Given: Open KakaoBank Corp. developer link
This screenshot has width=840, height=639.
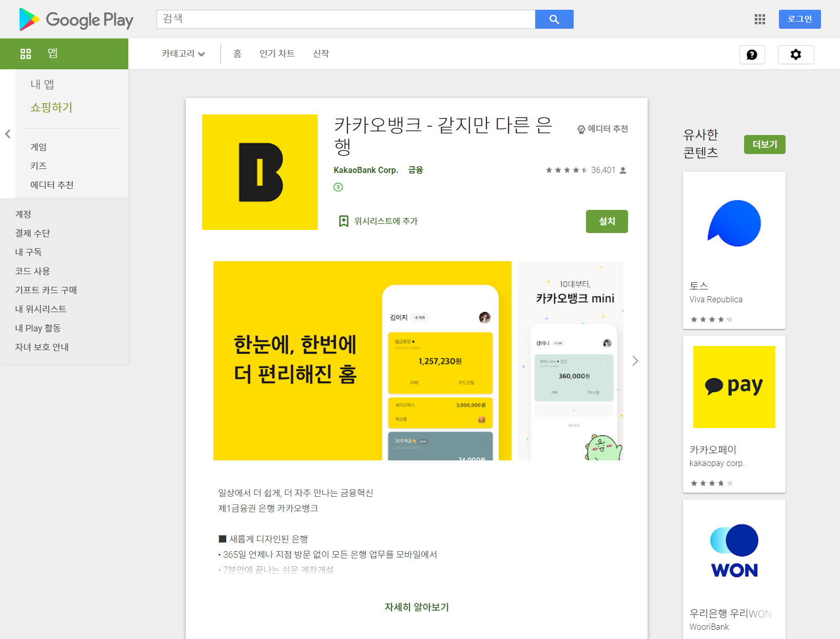Looking at the screenshot, I should coord(366,170).
